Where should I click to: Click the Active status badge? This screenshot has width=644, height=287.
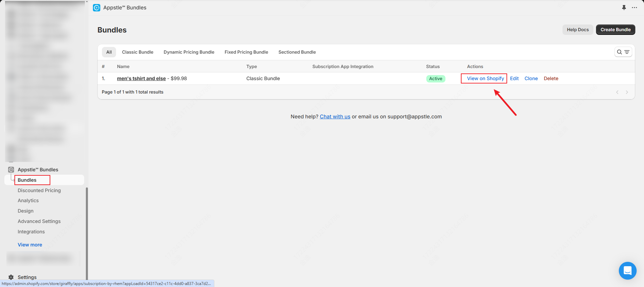435,78
